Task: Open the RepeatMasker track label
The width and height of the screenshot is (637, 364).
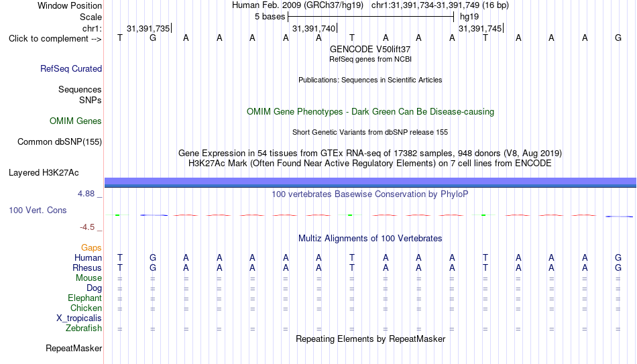Action: pos(74,348)
